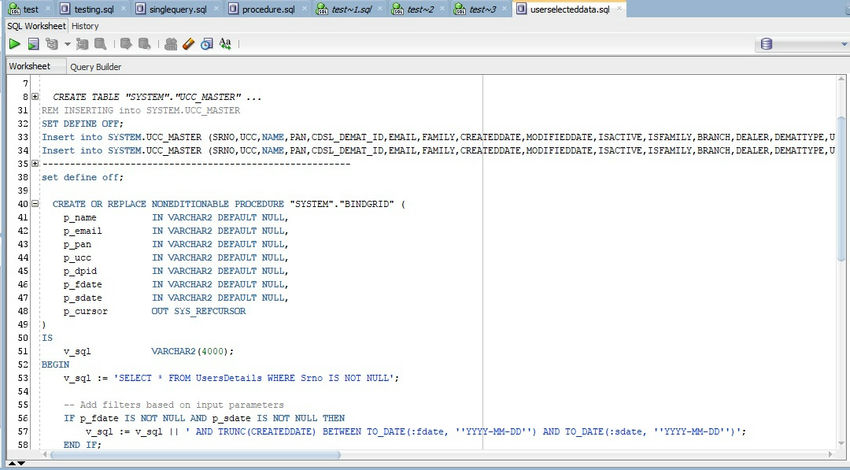Switch to the singlequery.sql tab
Viewport: 850px width, 470px height.
[x=172, y=9]
